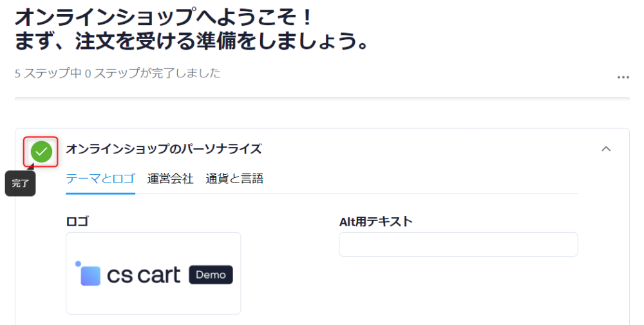The height and width of the screenshot is (325, 644).
Task: Click the blue square CS-Cart logo mark
Action: tap(91, 275)
